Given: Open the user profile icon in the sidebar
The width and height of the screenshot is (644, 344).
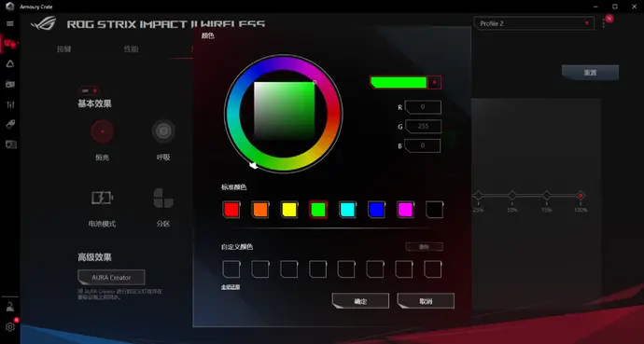Looking at the screenshot, I should 10,307.
